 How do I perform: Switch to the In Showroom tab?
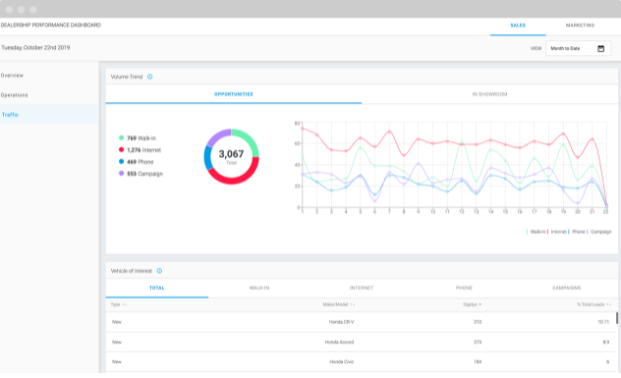pyautogui.click(x=490, y=94)
